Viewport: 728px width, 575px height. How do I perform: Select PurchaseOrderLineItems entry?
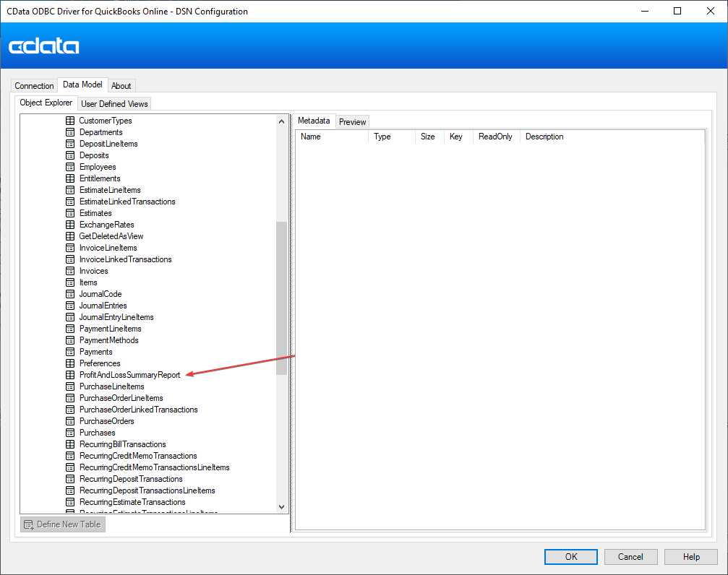[x=121, y=398]
